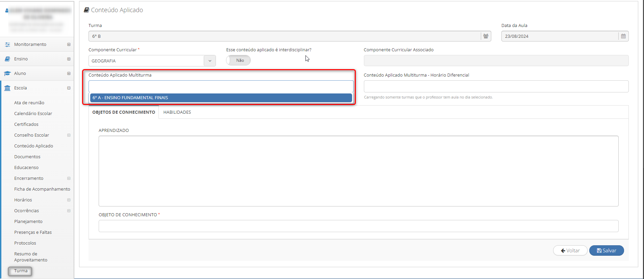Open the Componente Curricular dropdown arrow
This screenshot has width=644, height=279.
click(210, 61)
